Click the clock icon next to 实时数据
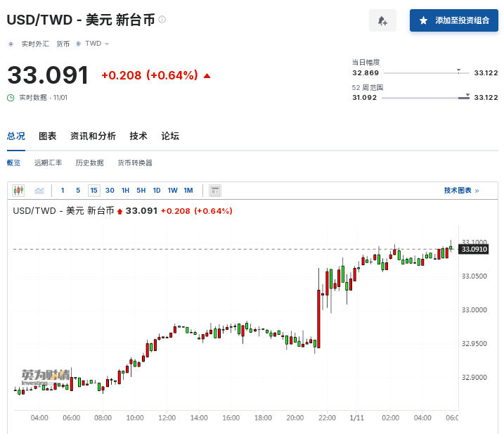 click(11, 98)
